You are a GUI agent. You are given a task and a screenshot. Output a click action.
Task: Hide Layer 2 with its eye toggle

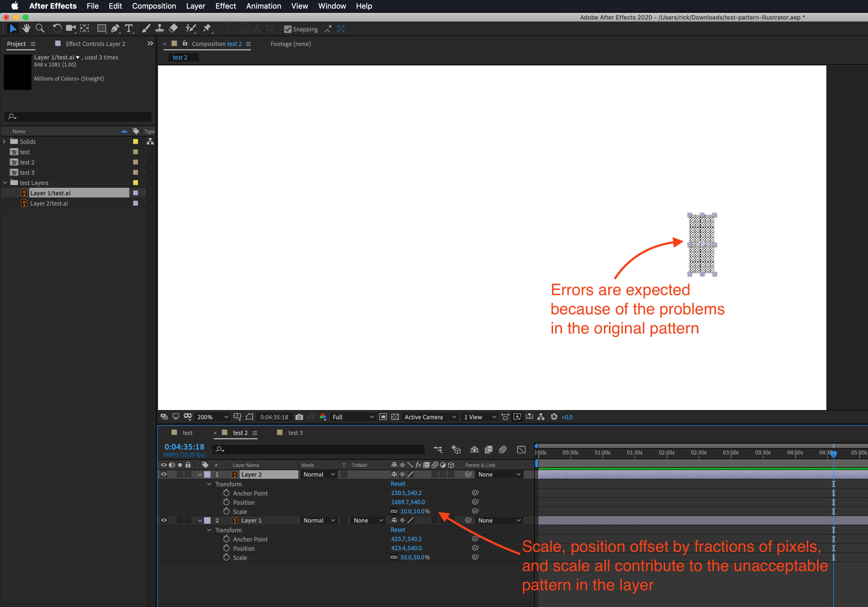click(x=164, y=474)
